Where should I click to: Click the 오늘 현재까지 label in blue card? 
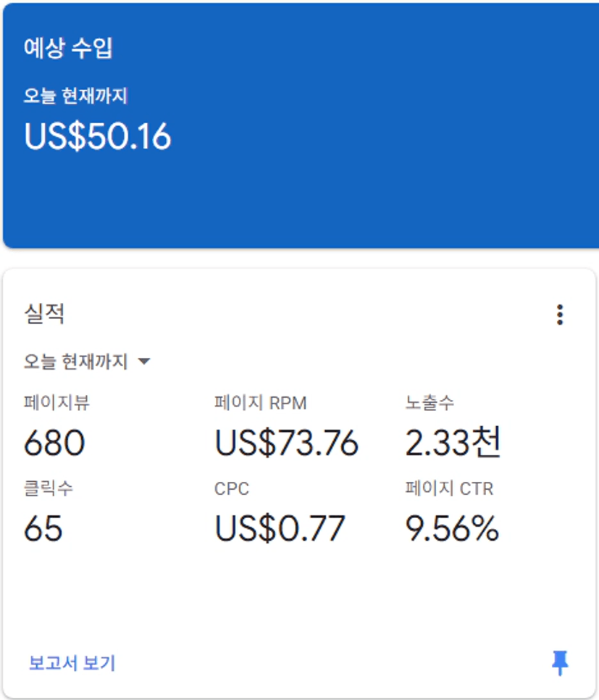tap(75, 96)
